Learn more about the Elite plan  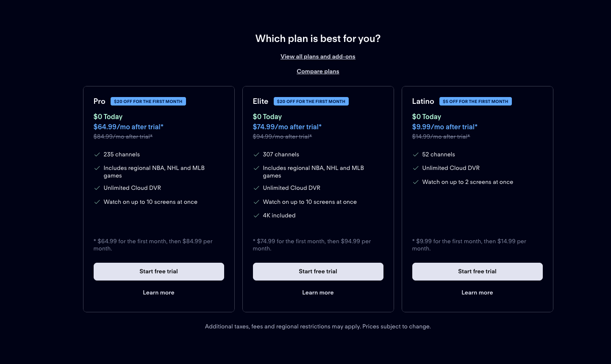coord(318,293)
